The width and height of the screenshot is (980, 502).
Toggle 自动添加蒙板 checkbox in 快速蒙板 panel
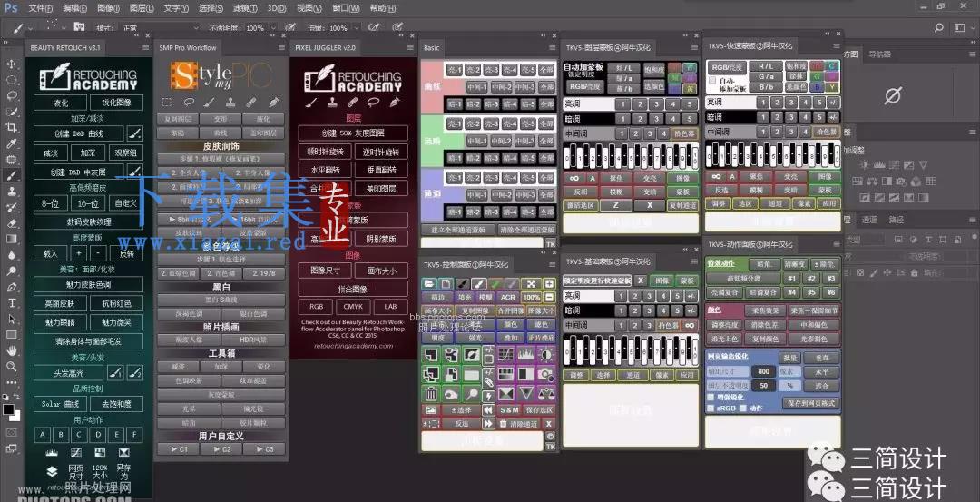[x=713, y=82]
